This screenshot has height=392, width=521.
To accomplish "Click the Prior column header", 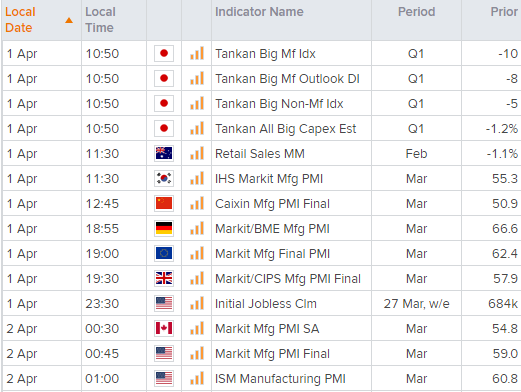I will [x=504, y=12].
